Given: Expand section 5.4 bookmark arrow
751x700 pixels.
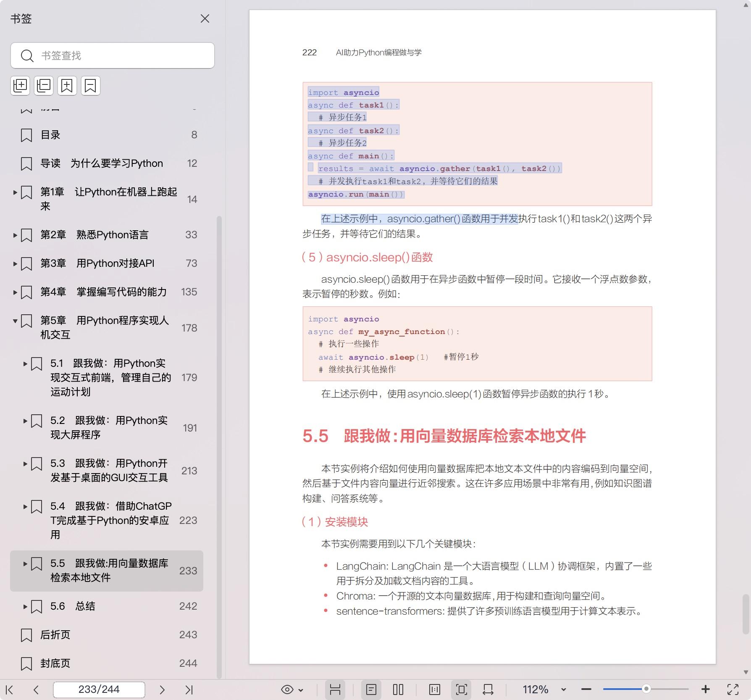Looking at the screenshot, I should (25, 507).
